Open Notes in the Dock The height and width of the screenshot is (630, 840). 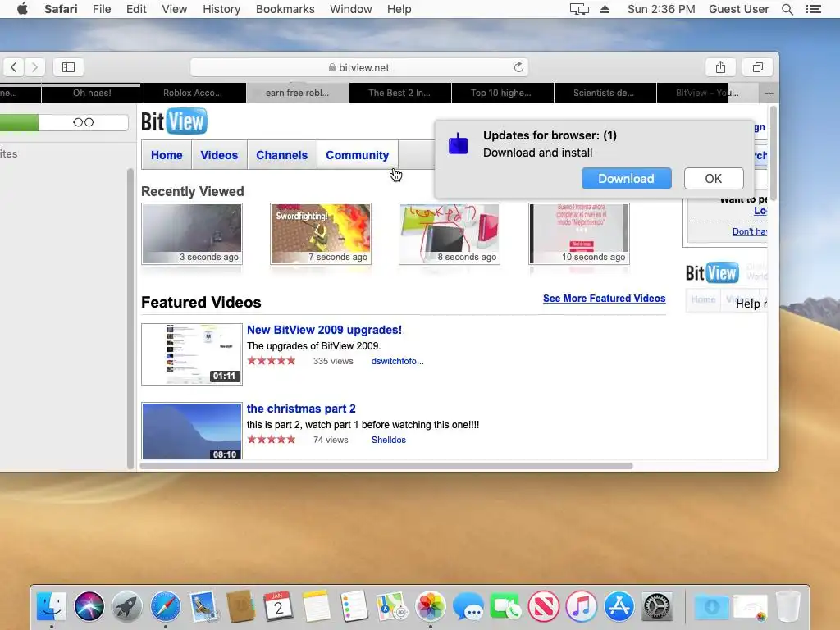point(316,606)
